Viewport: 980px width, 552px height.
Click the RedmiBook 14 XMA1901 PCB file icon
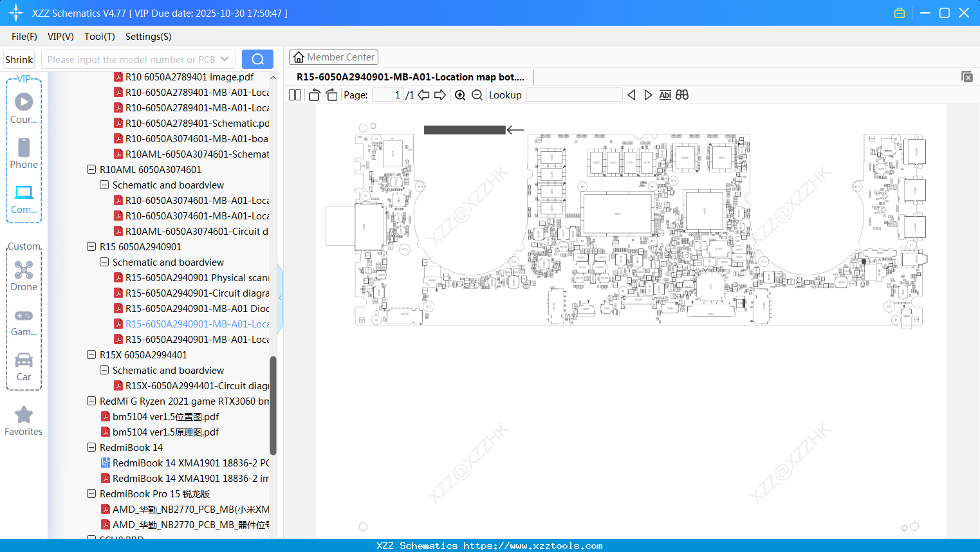pyautogui.click(x=106, y=463)
